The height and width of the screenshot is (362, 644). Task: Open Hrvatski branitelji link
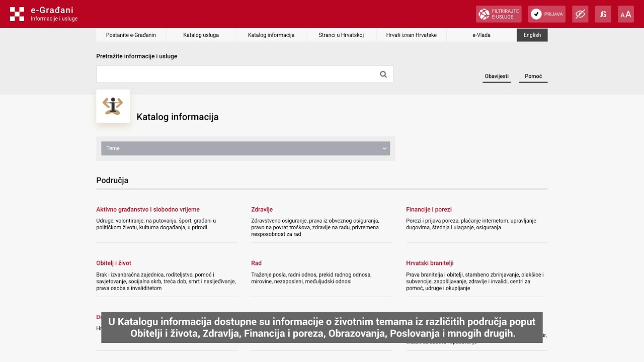click(x=430, y=263)
